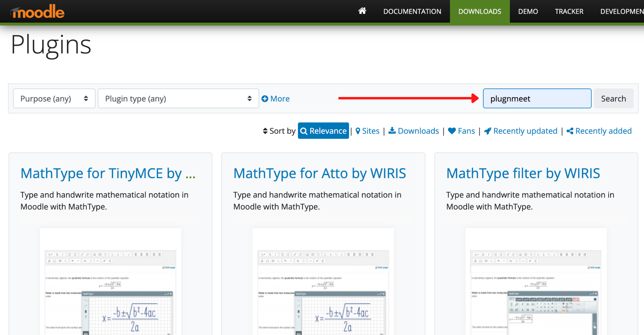
Task: Sort plugins by Downloads
Action: (x=414, y=131)
